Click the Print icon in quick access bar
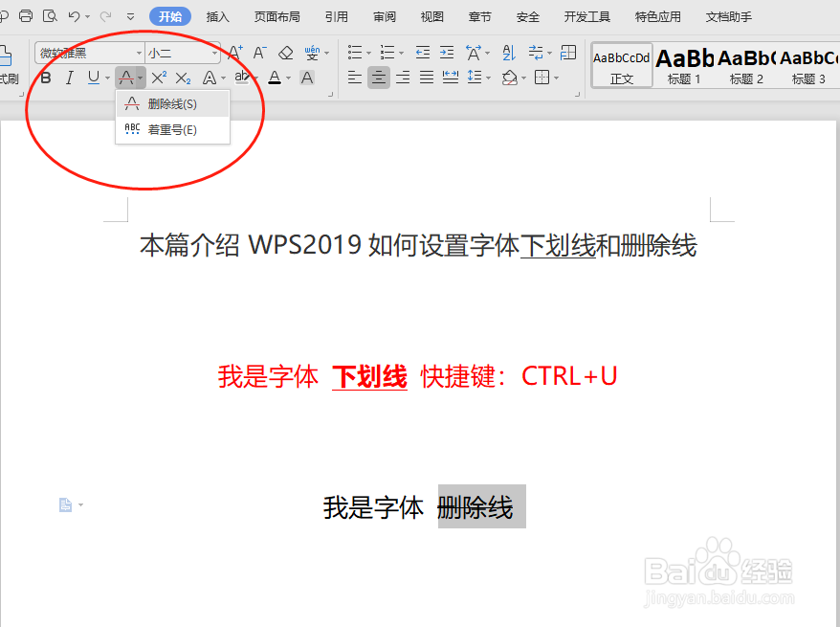 26,16
